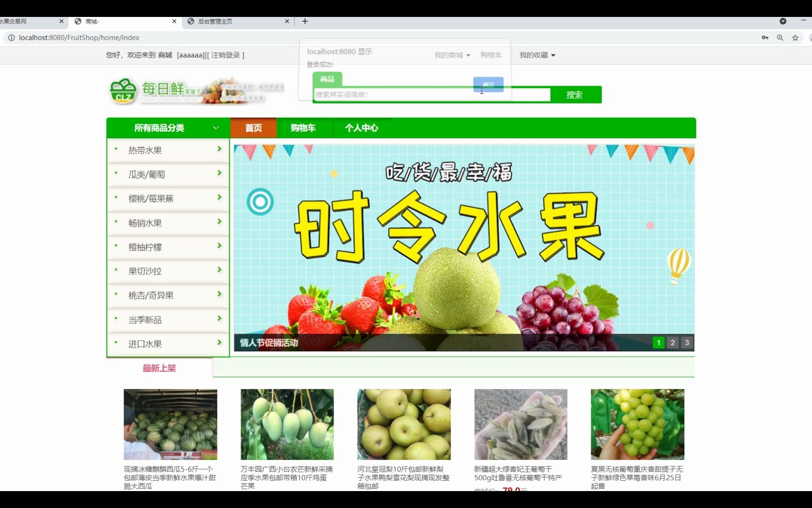Open 个人中心 in the navigation bar
The width and height of the screenshot is (812, 508).
pos(361,128)
